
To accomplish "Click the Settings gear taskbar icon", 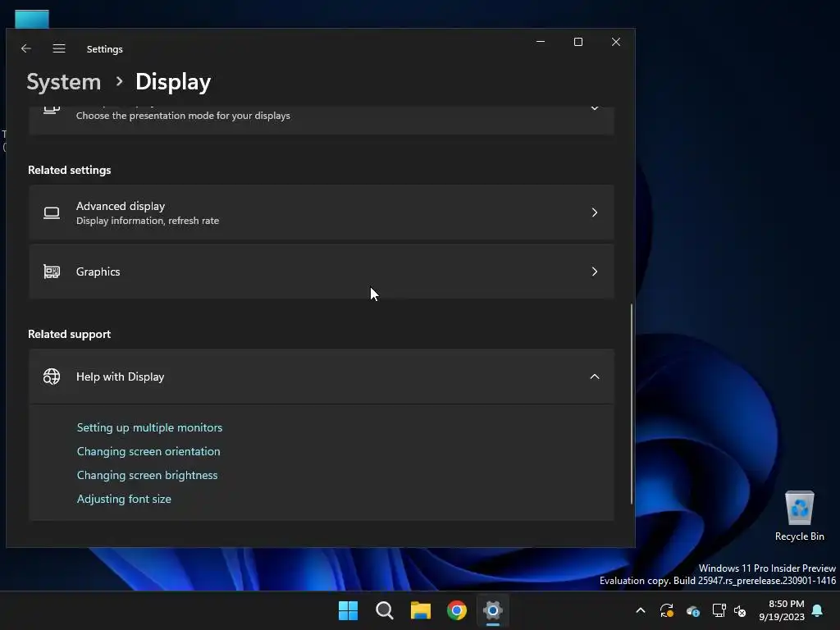I will (x=493, y=610).
